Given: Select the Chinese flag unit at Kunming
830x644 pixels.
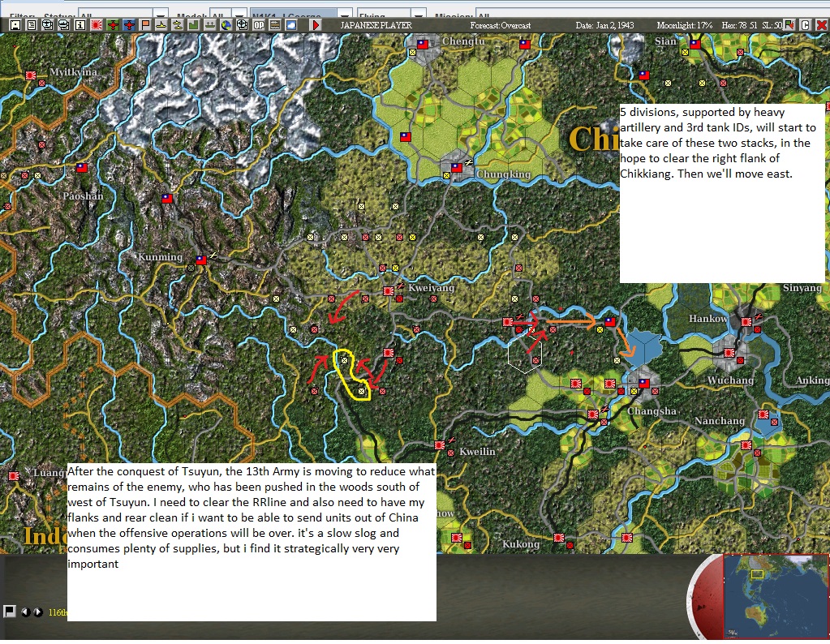Looking at the screenshot, I should pos(200,260).
